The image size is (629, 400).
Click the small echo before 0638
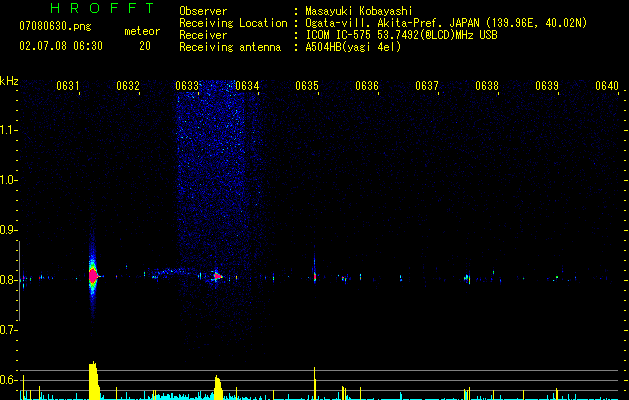(x=467, y=278)
